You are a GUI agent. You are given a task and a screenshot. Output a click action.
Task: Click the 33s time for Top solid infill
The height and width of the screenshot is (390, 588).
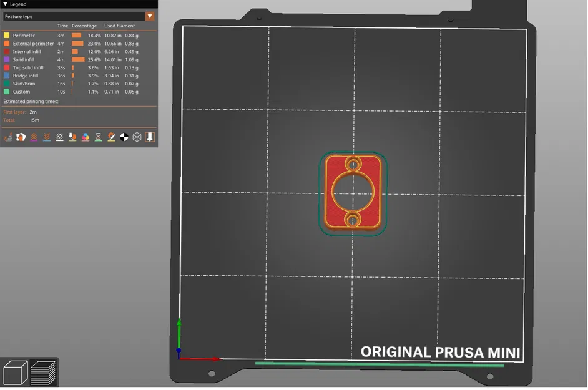(61, 68)
